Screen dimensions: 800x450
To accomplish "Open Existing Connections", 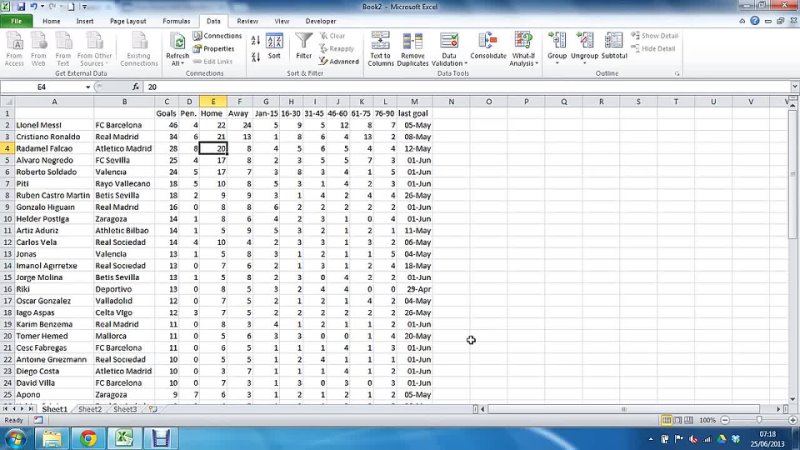I will (139, 48).
